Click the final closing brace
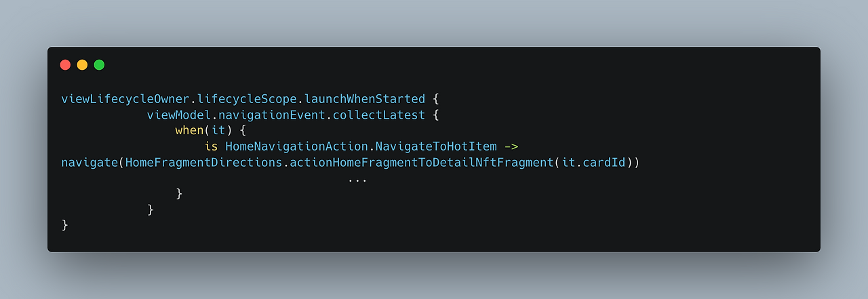868x299 pixels. [65, 224]
